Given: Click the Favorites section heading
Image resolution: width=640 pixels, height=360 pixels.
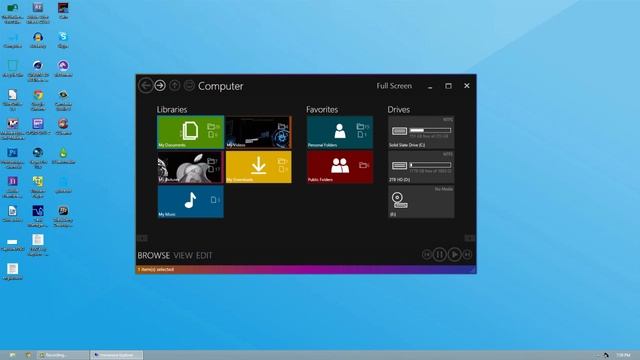Looking at the screenshot, I should tap(322, 109).
